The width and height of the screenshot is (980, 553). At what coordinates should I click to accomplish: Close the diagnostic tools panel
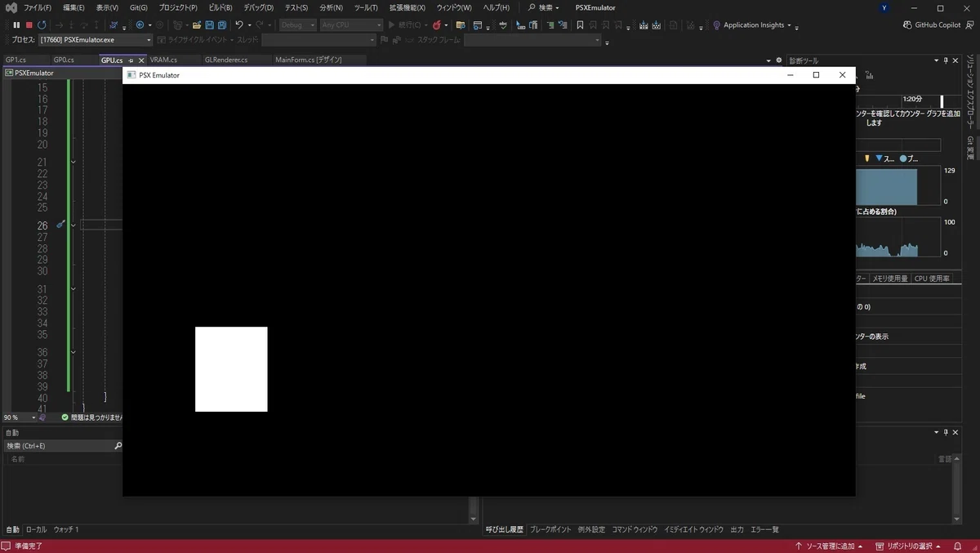[x=956, y=60]
